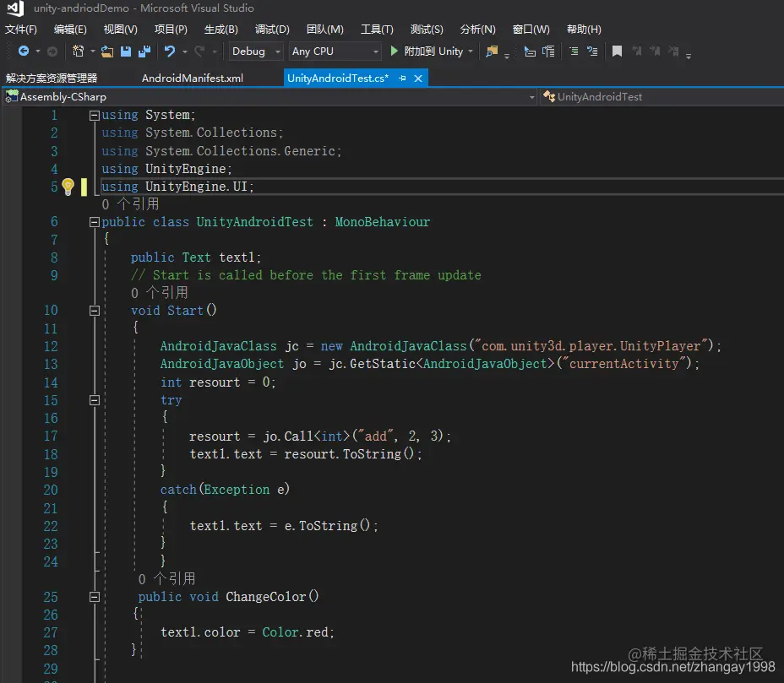
Task: Click the navigate forward arrow icon
Action: [x=52, y=51]
